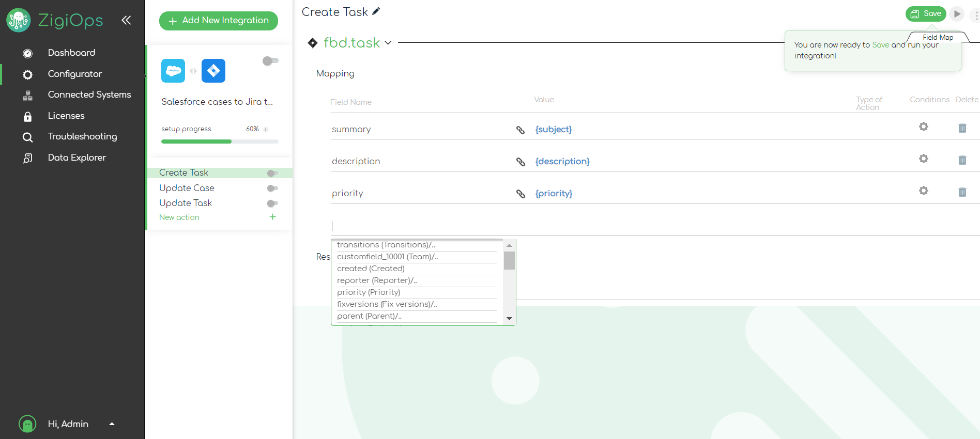Screen dimensions: 980x439
Task: Choose customfield_10001 (Team) from the list
Action: (417, 257)
